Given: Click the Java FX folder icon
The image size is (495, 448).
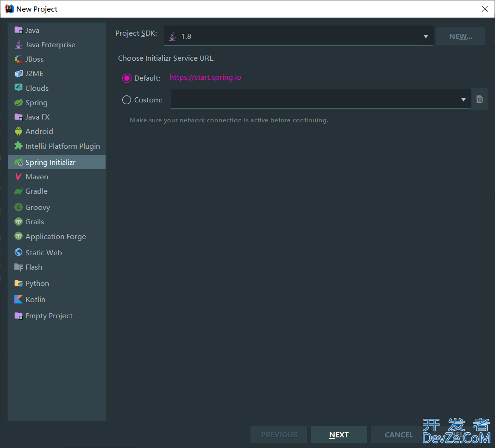Looking at the screenshot, I should pos(19,117).
